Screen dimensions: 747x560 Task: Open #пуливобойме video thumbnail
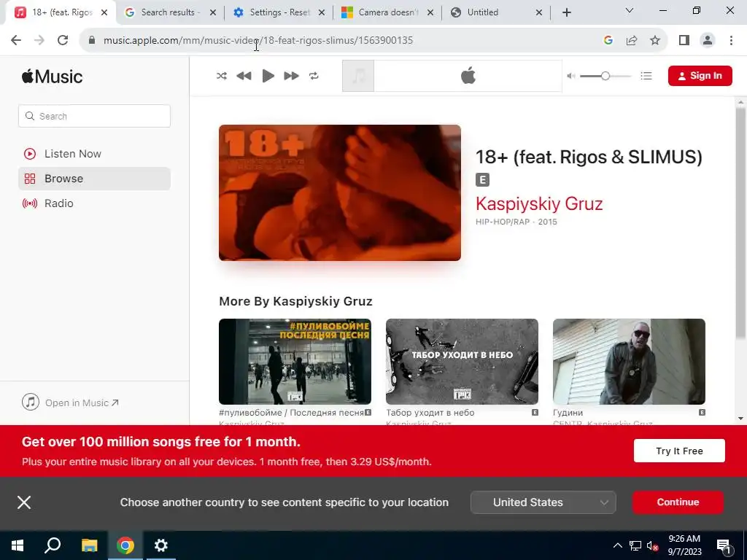[x=295, y=362]
